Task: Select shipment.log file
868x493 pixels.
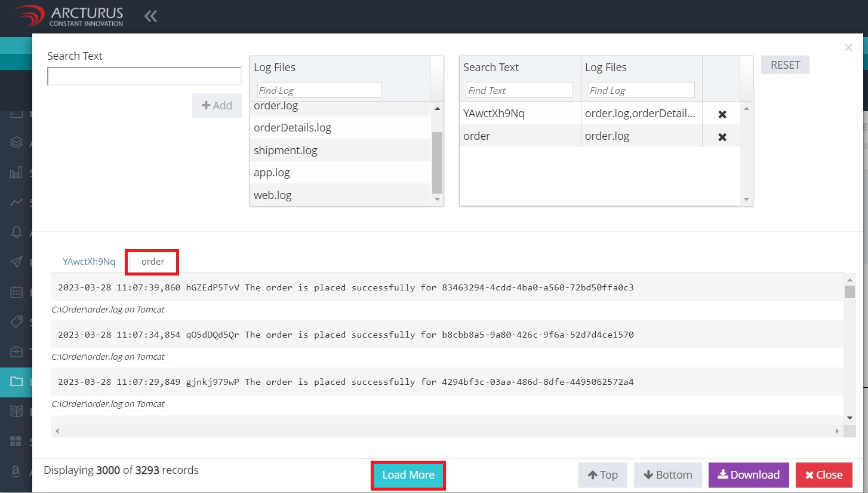Action: pyautogui.click(x=340, y=151)
